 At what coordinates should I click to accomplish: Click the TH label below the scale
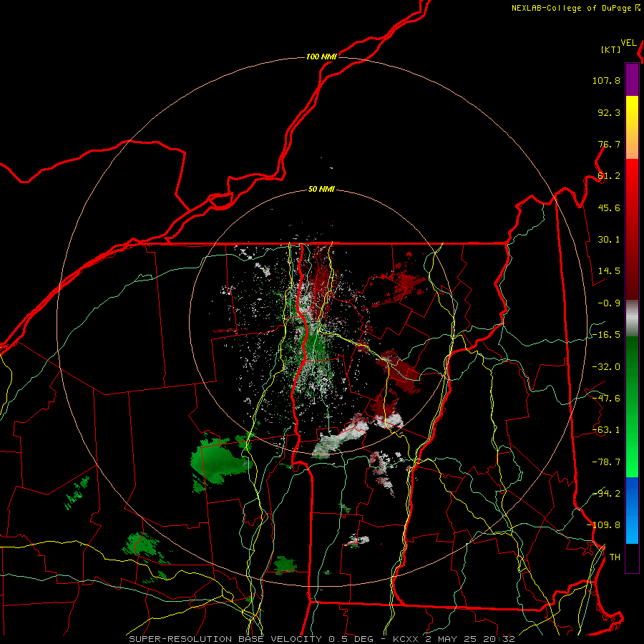click(615, 557)
